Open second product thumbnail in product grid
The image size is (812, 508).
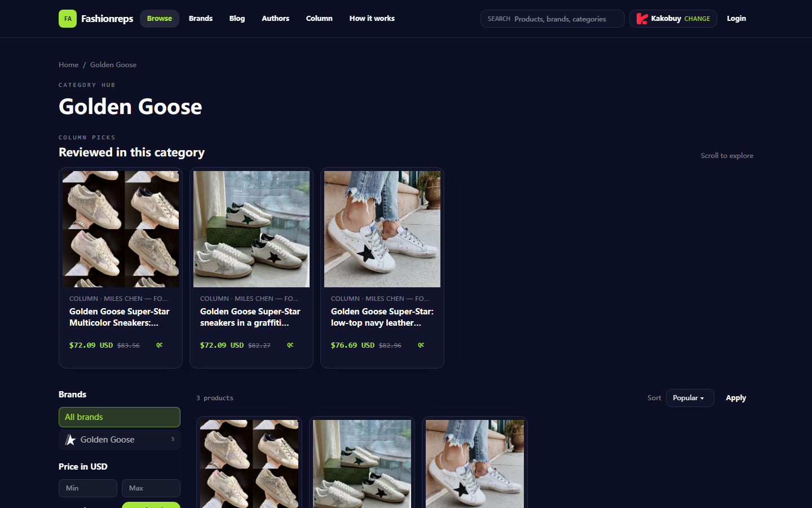tap(362, 464)
